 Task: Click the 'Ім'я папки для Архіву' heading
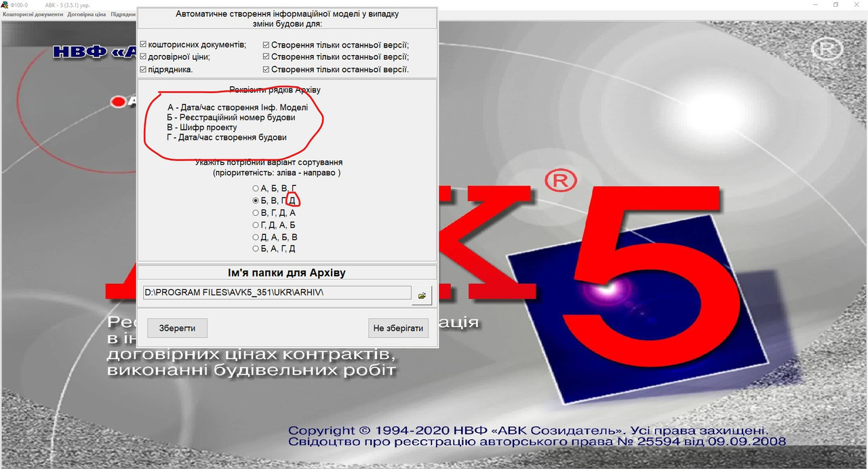287,273
